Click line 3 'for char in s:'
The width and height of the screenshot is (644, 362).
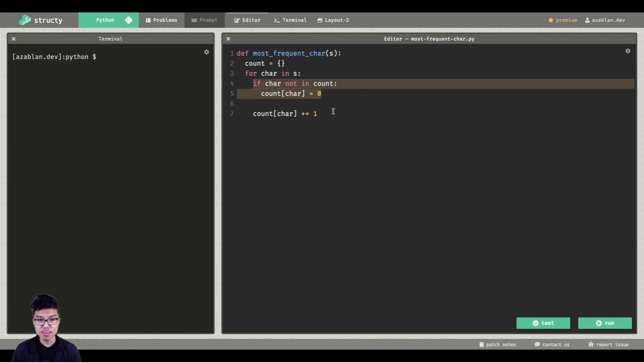click(x=273, y=74)
